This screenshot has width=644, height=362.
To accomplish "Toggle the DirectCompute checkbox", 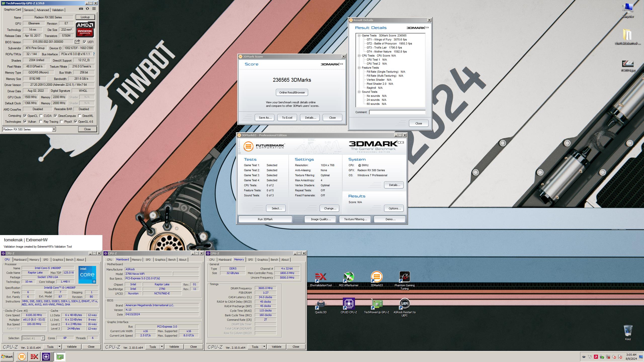I will 55,116.
